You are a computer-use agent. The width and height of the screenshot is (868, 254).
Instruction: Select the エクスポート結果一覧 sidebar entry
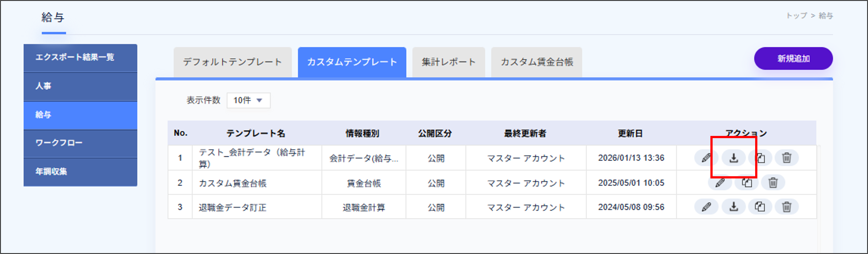tap(80, 57)
